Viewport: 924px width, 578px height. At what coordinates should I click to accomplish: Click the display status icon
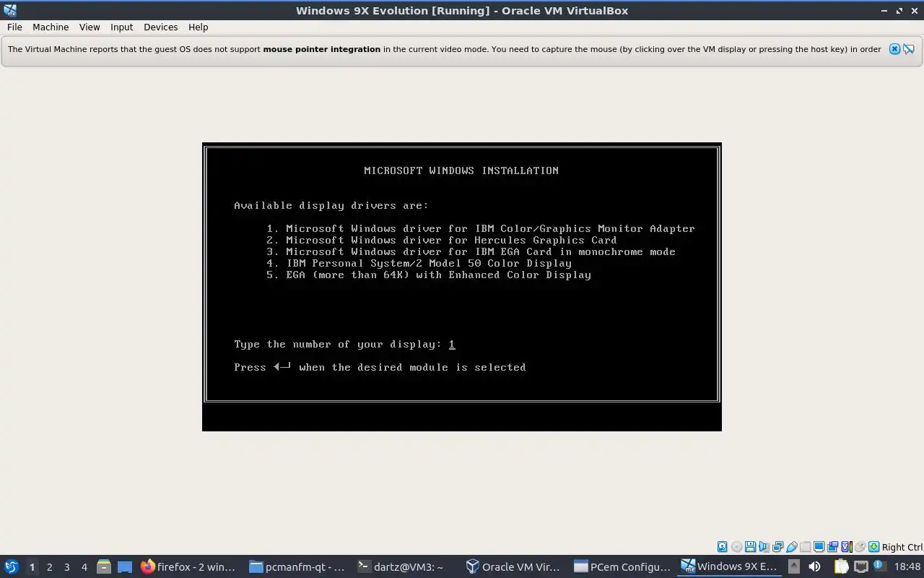coord(819,547)
